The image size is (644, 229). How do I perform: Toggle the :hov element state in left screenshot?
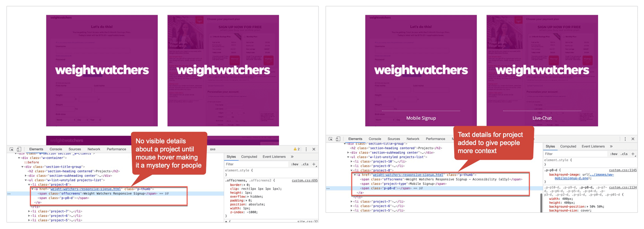pyautogui.click(x=295, y=164)
